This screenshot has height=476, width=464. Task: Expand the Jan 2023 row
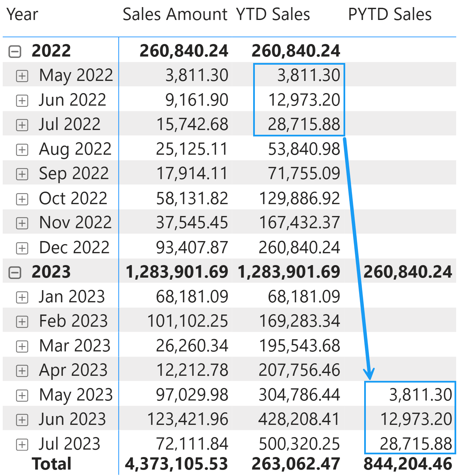[22, 297]
